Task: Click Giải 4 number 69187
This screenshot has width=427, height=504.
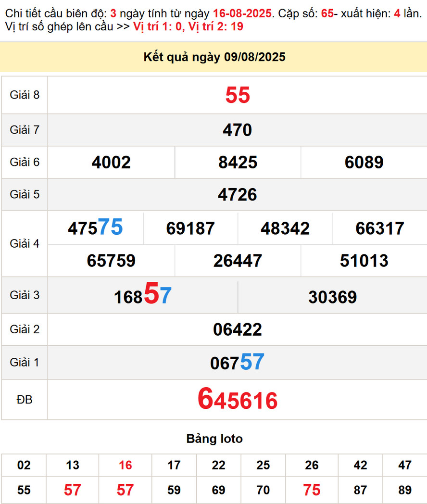Action: pos(190,228)
